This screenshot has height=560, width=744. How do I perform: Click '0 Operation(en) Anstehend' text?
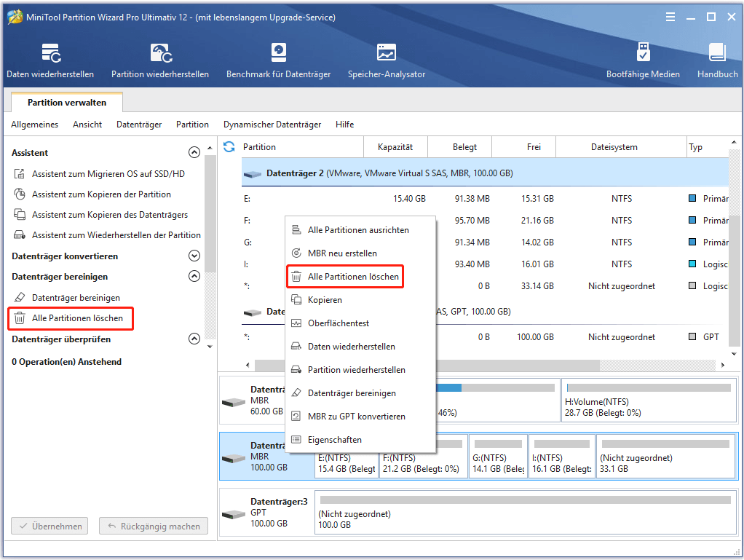(66, 362)
